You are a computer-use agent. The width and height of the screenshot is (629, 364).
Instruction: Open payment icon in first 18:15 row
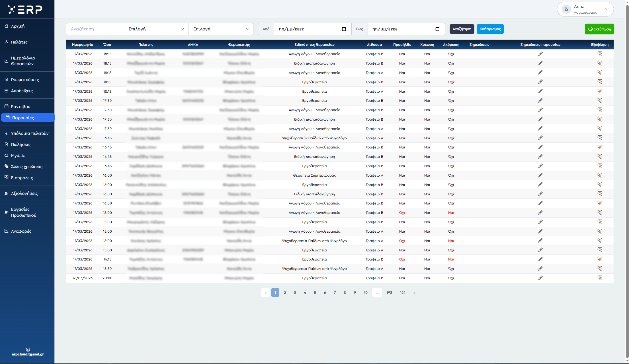600,54
